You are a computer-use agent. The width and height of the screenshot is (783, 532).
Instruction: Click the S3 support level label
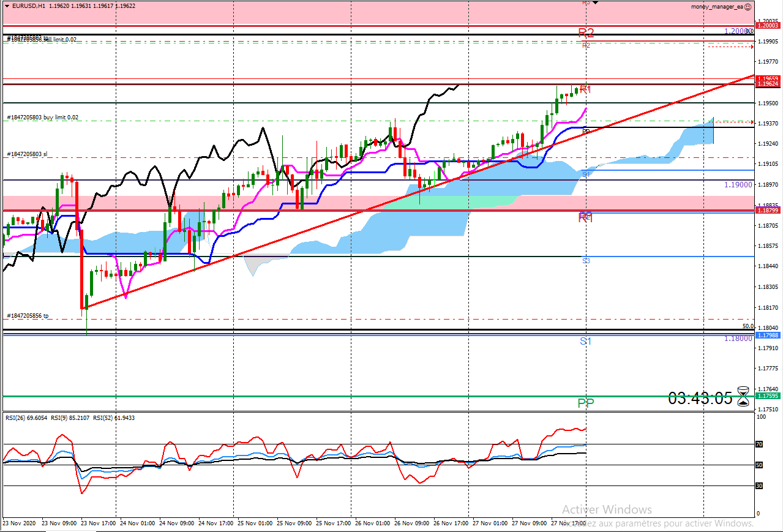coord(586,261)
